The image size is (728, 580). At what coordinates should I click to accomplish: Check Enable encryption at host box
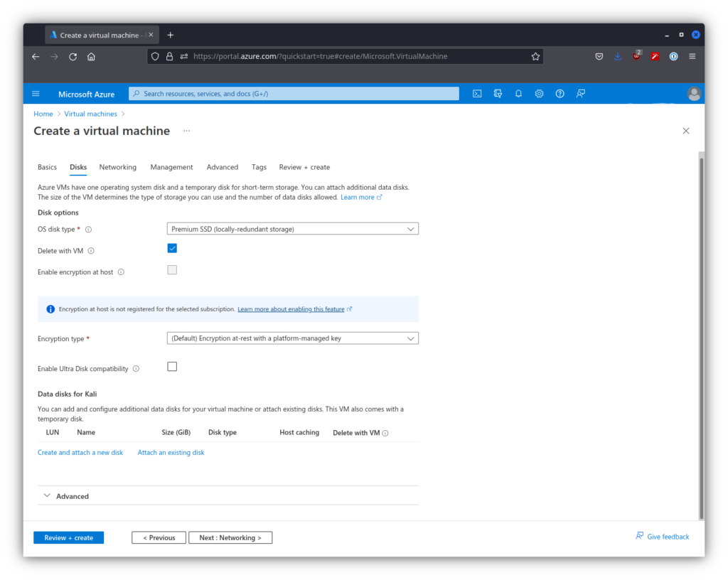(x=172, y=270)
